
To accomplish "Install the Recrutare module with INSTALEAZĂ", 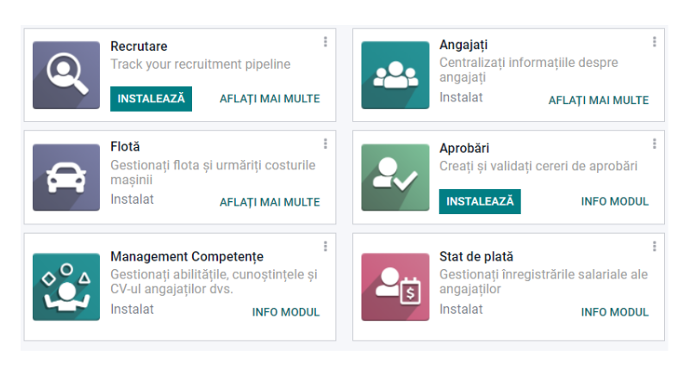I will click(151, 99).
